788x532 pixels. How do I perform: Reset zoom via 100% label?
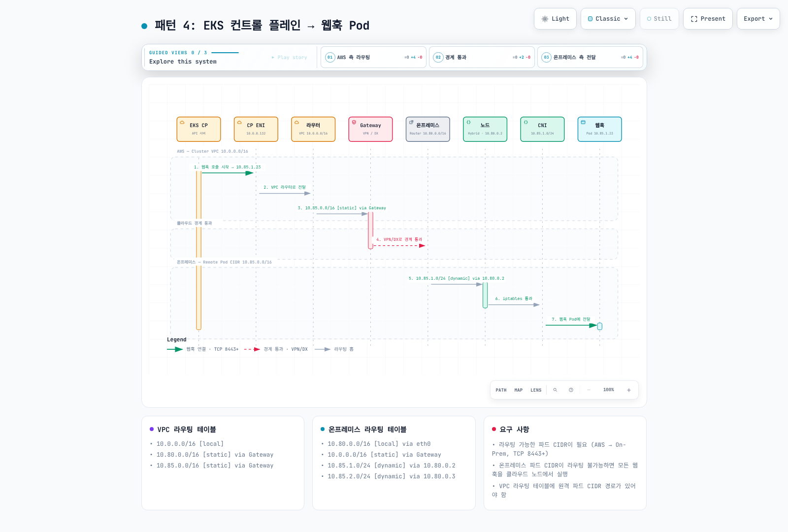pos(609,390)
